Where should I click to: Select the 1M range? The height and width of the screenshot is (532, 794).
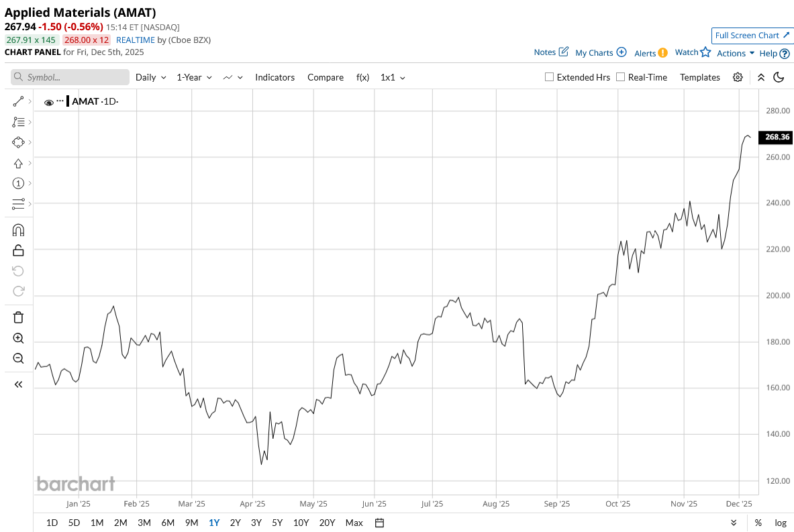tap(97, 523)
